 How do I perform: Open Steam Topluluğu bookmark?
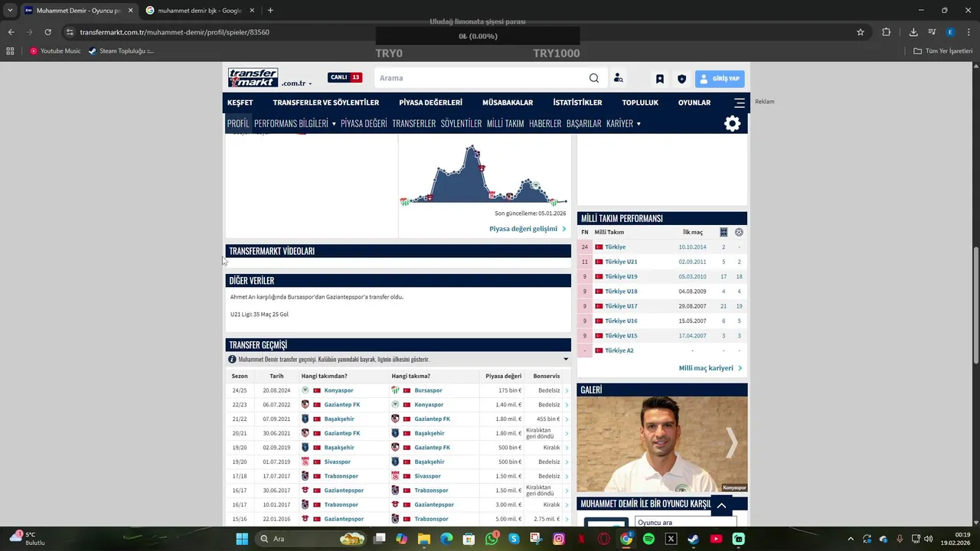pos(121,51)
